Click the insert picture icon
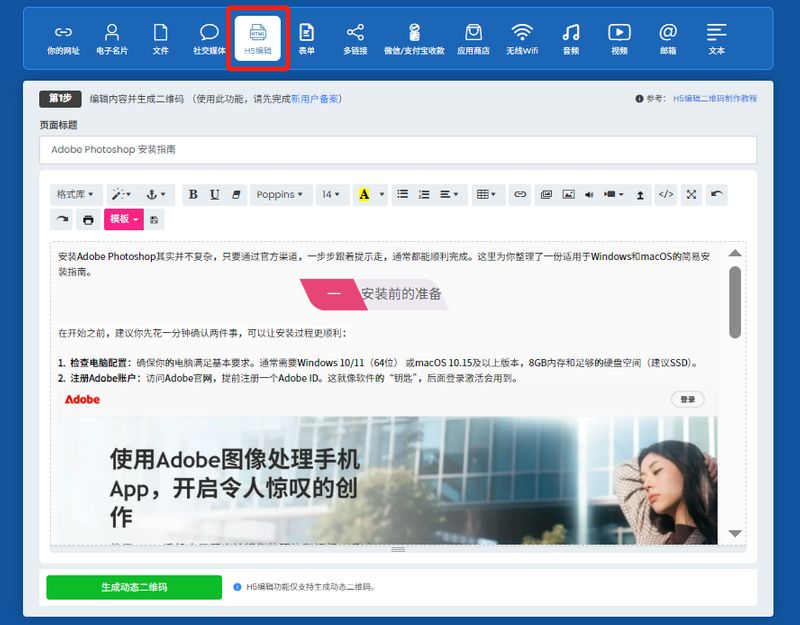This screenshot has height=625, width=800. click(568, 195)
